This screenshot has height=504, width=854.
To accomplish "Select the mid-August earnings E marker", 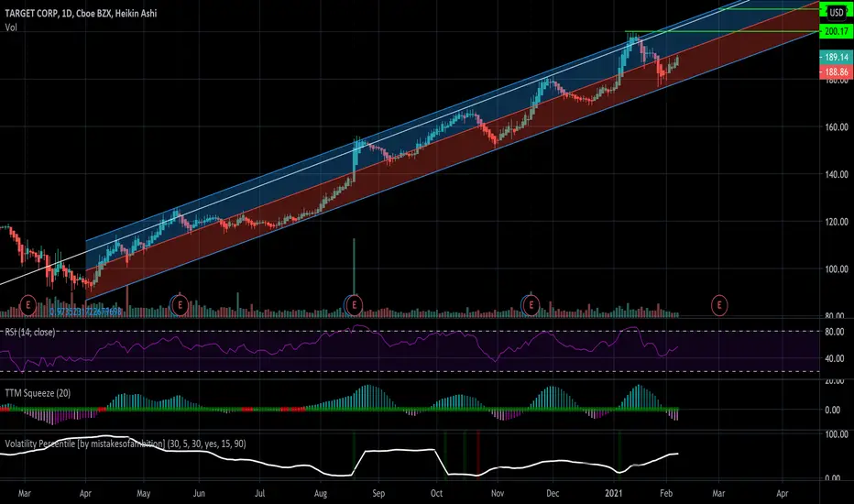I will pyautogui.click(x=354, y=306).
